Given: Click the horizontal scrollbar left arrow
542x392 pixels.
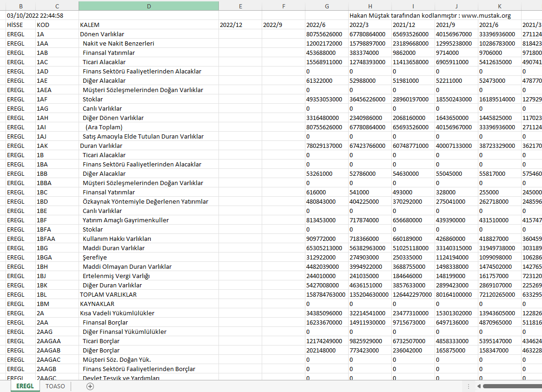Looking at the screenshot, I should coord(479,386).
